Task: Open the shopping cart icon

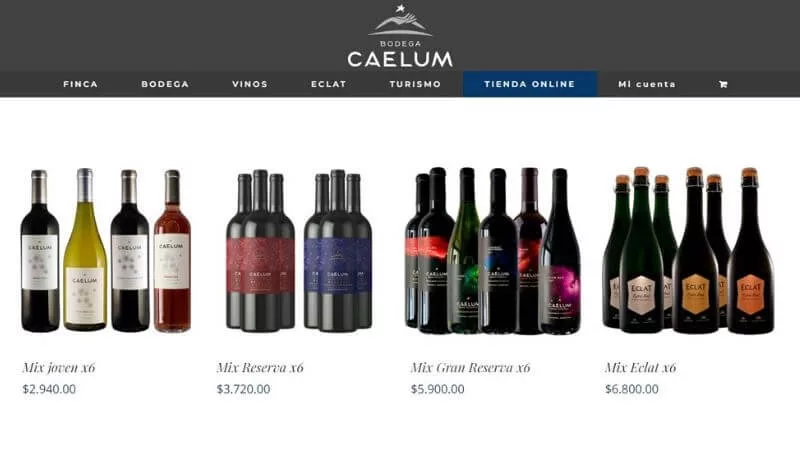Action: pyautogui.click(x=723, y=84)
